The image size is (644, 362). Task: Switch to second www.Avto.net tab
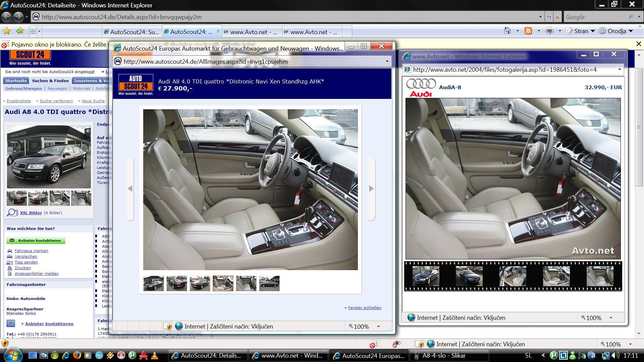pyautogui.click(x=312, y=32)
